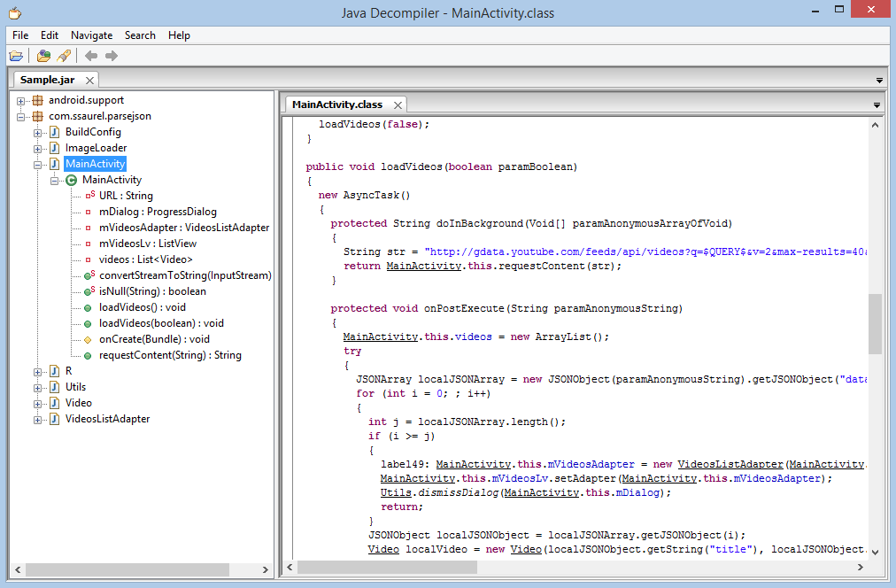Close the MainActivity.class tab

pos(398,104)
